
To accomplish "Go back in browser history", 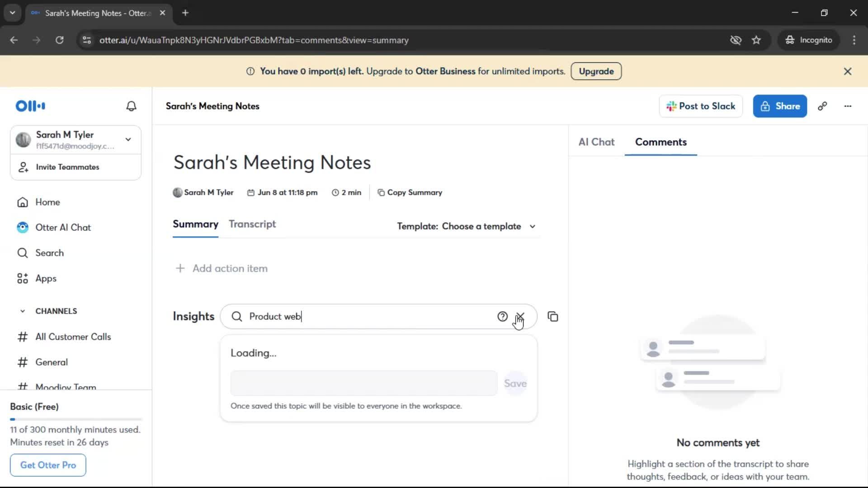I will coord(14,40).
